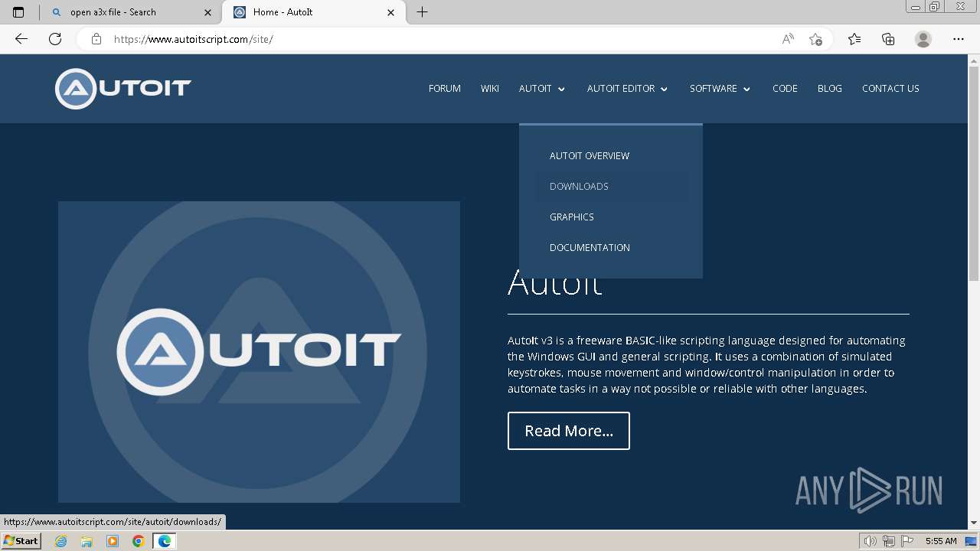
Task: Open the Action Center flag tray icon
Action: (x=906, y=541)
